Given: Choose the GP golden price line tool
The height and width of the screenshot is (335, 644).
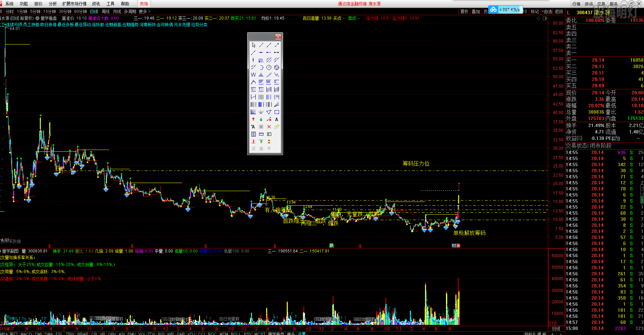Looking at the screenshot, I should pos(261,82).
